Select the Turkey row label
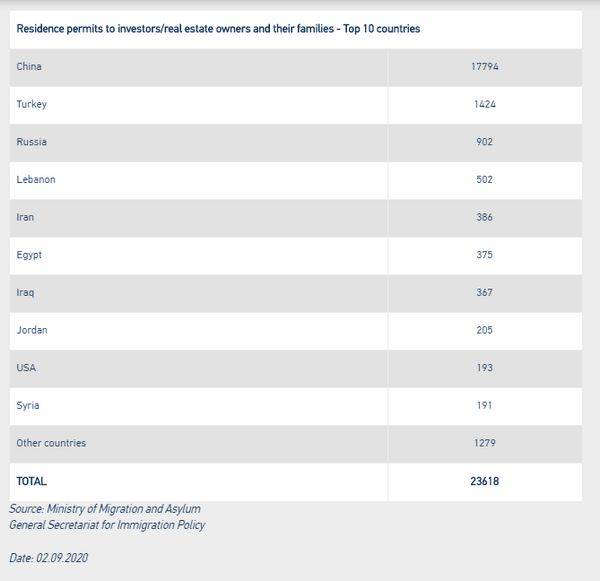The height and width of the screenshot is (581, 600). pos(31,104)
